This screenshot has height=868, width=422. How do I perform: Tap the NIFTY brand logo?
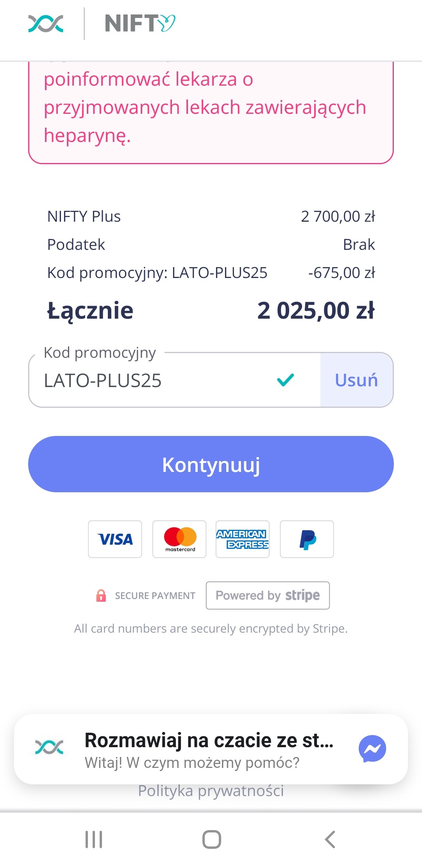(x=140, y=24)
